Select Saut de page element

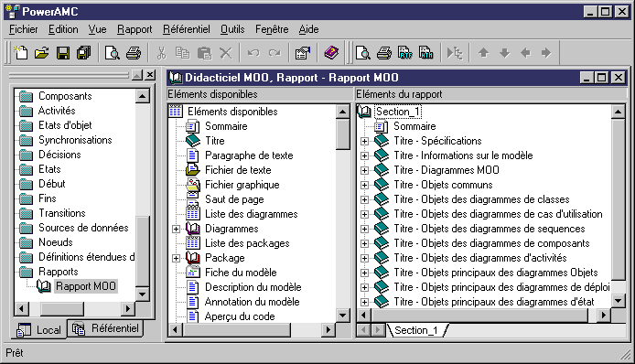[234, 199]
